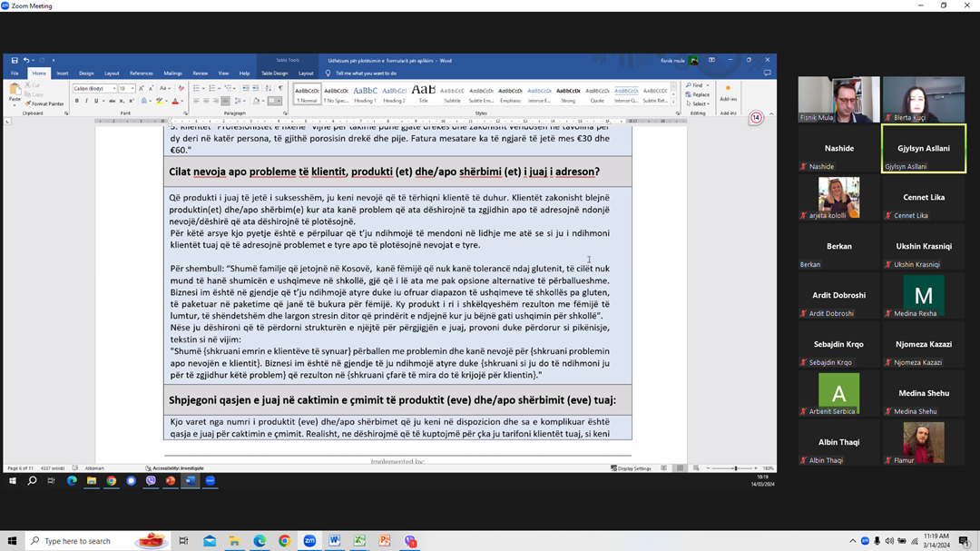Apply strikethrough formatting
980x551 pixels.
112,101
